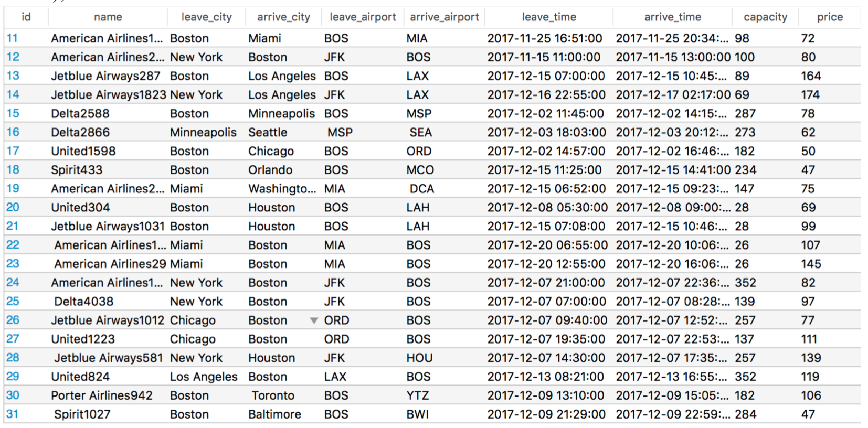Viewport: 868px width, 428px height.
Task: Select the leave_airport column header
Action: [363, 17]
